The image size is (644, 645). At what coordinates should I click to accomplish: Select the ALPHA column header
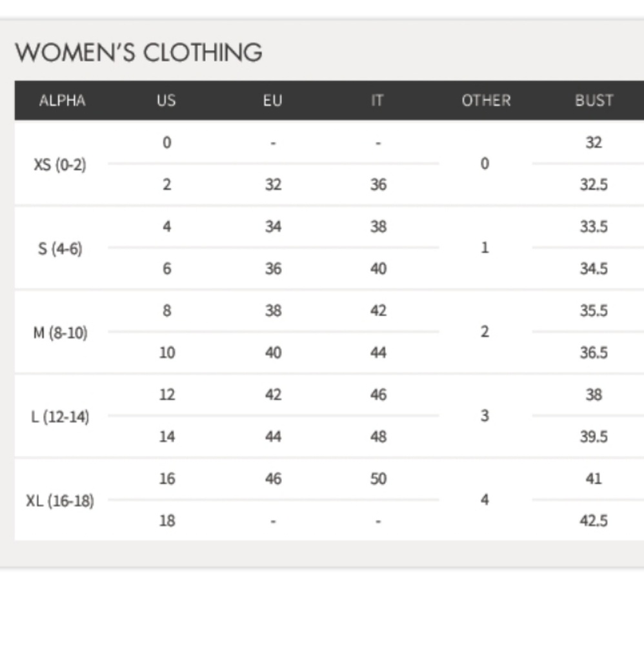pos(62,101)
